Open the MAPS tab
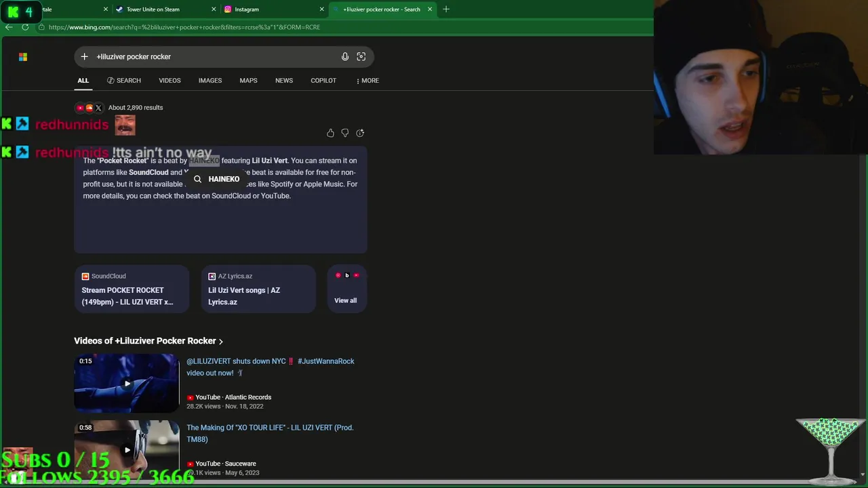The image size is (868, 488). coord(248,81)
